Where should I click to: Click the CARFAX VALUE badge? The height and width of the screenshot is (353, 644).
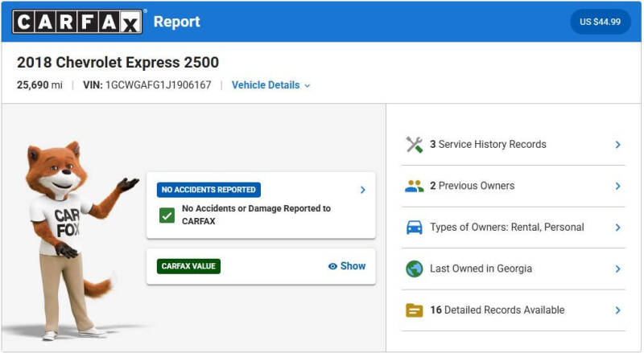[x=188, y=266]
